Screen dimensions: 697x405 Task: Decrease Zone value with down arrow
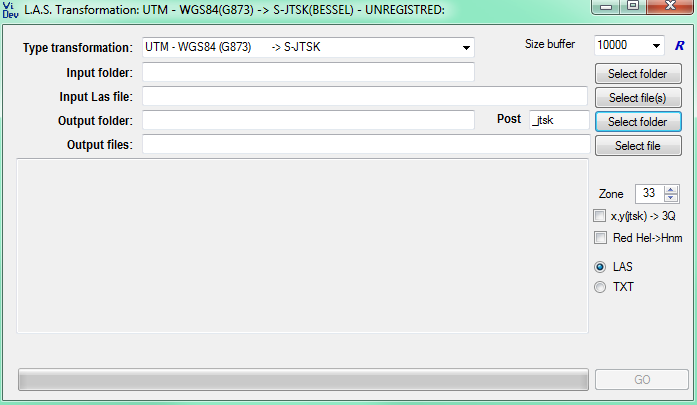(x=670, y=197)
